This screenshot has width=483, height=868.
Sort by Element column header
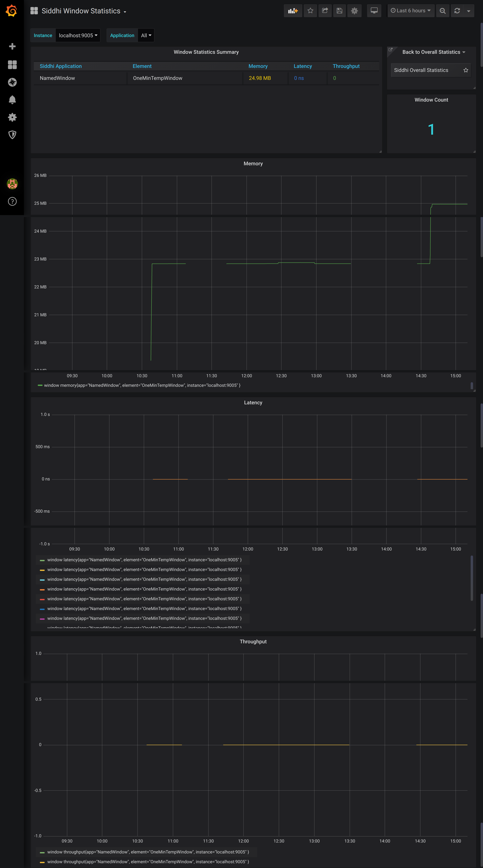click(x=142, y=66)
